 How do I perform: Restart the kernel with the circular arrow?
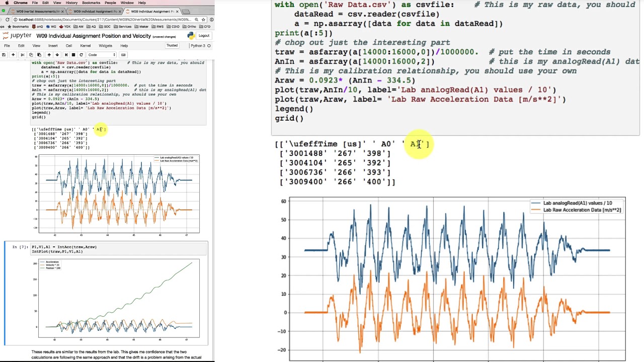click(81, 55)
